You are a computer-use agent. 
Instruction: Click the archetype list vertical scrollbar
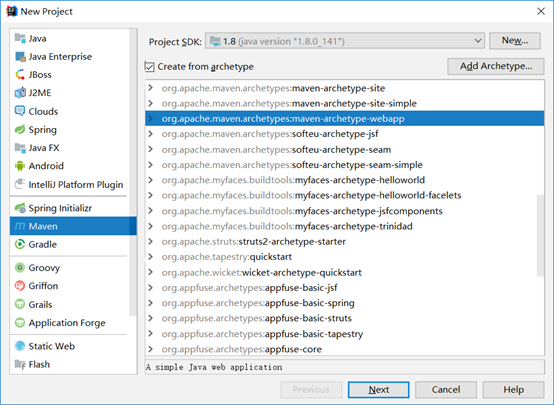point(540,235)
